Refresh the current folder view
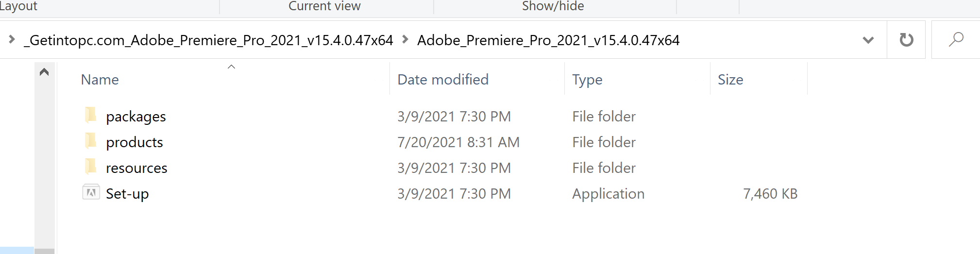Image resolution: width=980 pixels, height=254 pixels. point(906,40)
